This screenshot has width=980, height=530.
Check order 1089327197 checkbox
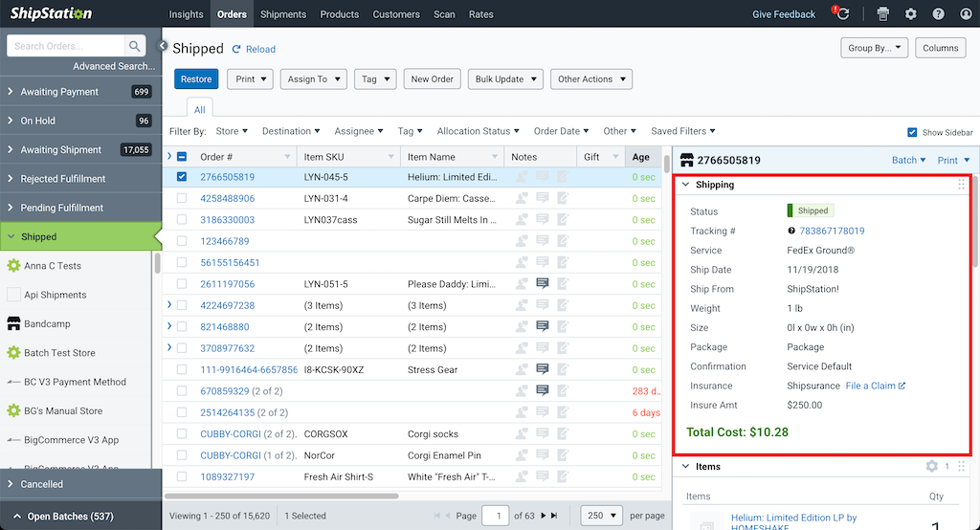click(182, 476)
